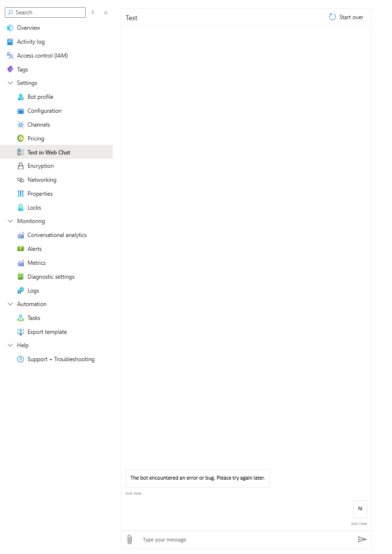Open Channels via its sidebar icon
Image resolution: width=392 pixels, height=554 pixels.
[x=21, y=124]
